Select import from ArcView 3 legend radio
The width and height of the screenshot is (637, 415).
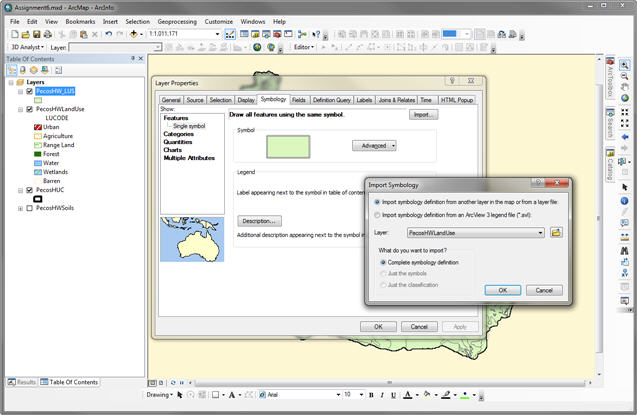377,215
